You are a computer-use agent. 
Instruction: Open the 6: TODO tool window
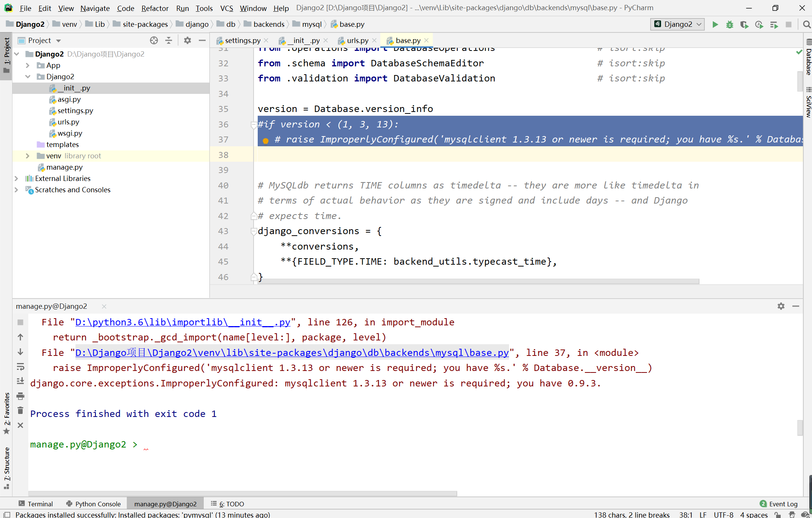pos(228,504)
